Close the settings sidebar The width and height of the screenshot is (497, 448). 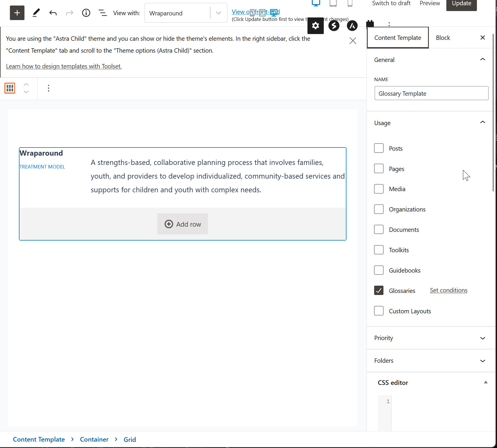pos(483,38)
